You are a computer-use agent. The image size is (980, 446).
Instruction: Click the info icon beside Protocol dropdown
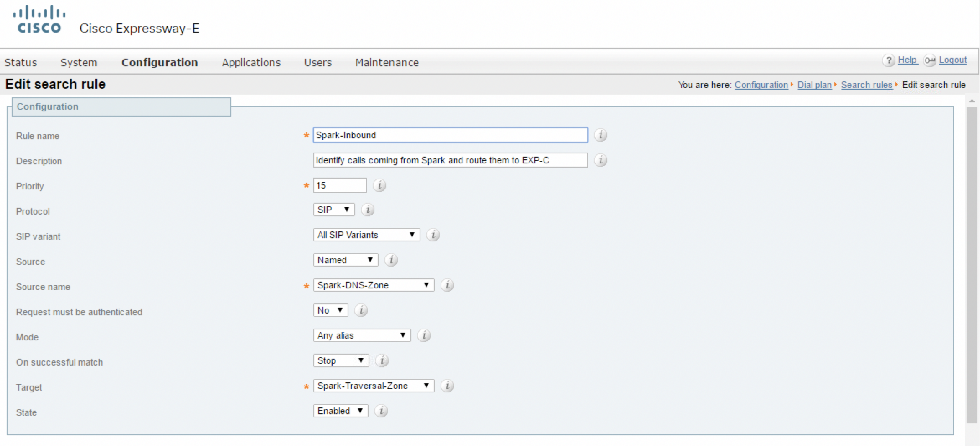368,210
